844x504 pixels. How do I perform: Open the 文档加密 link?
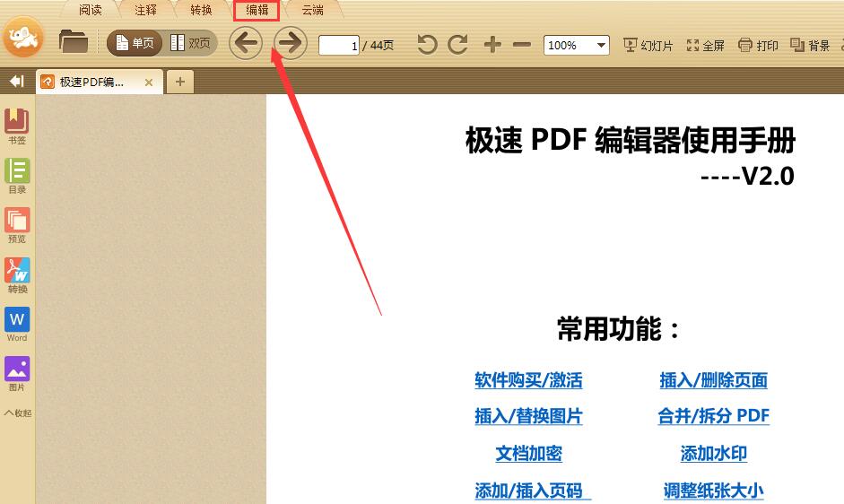(528, 454)
